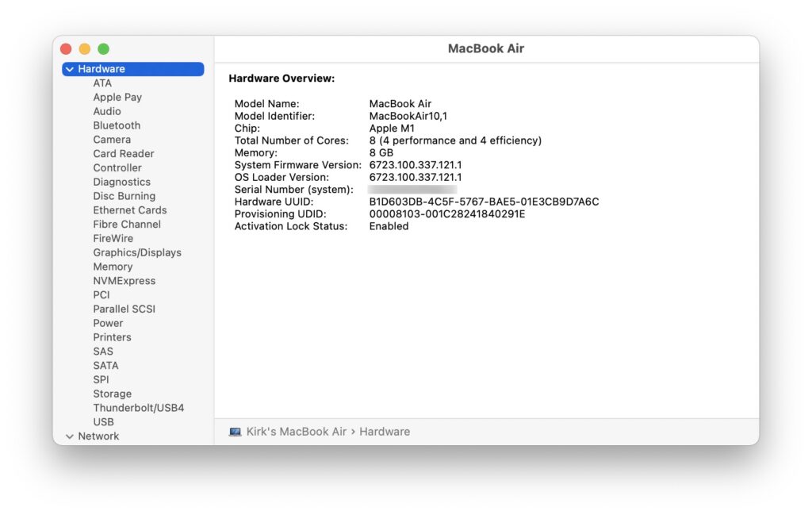Open the Printers category

112,336
